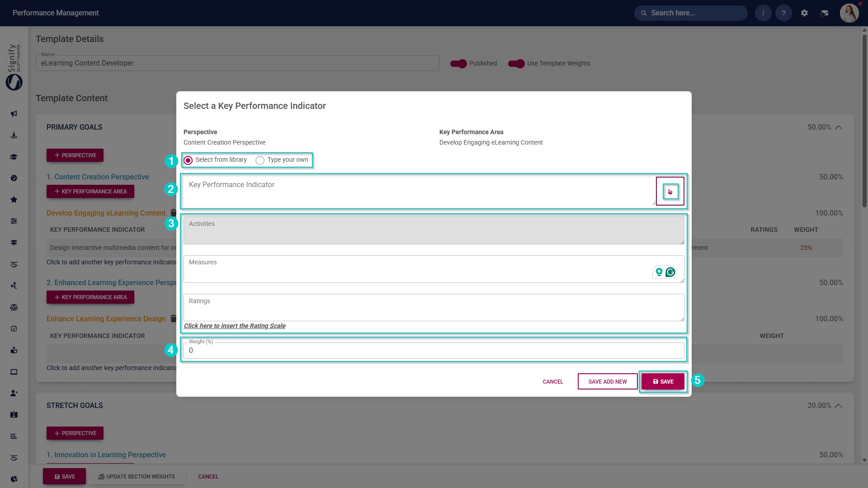Select the 'Type your own' radio button
The width and height of the screenshot is (868, 488).
pyautogui.click(x=260, y=160)
